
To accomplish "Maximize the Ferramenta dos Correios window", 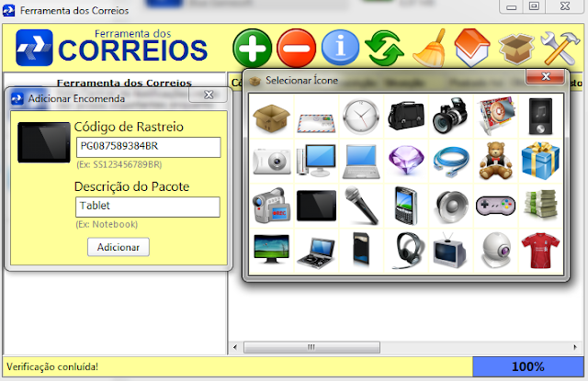I will (x=534, y=6).
